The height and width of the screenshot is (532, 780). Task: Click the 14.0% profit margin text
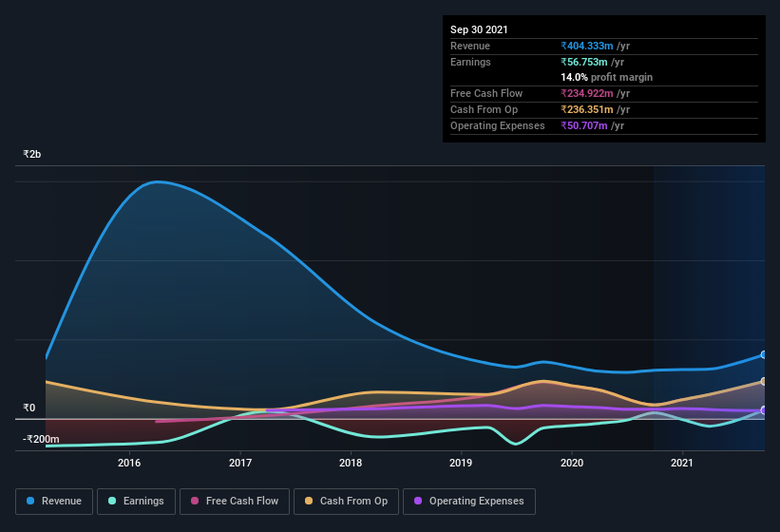[x=606, y=77]
